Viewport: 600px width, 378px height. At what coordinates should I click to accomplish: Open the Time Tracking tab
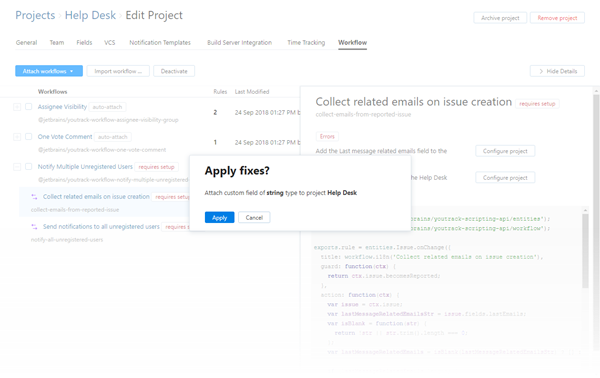(306, 42)
